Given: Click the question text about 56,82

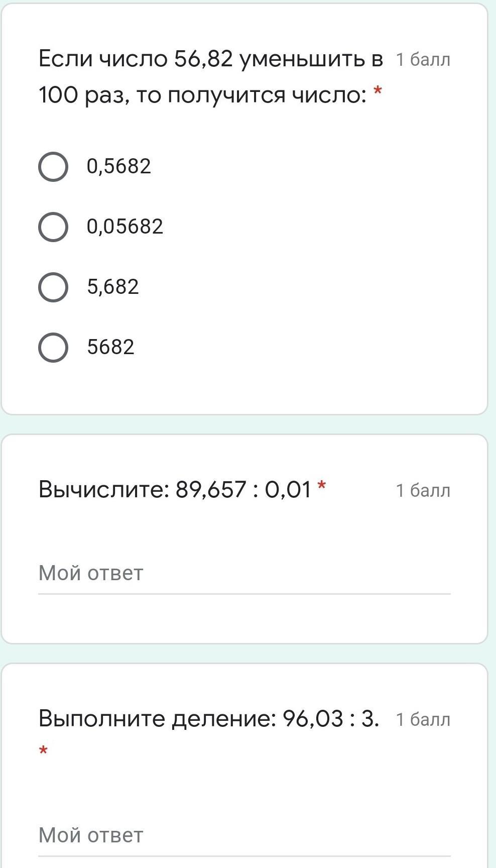Looking at the screenshot, I should pyautogui.click(x=210, y=76).
